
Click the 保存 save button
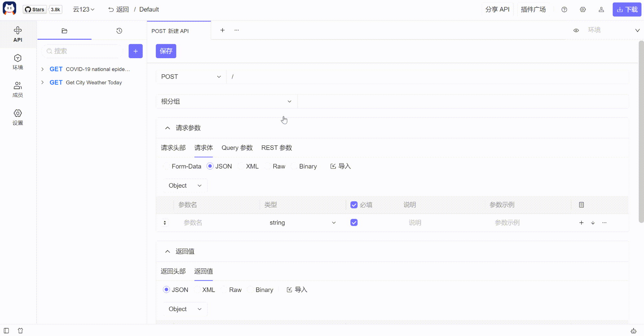tap(166, 51)
